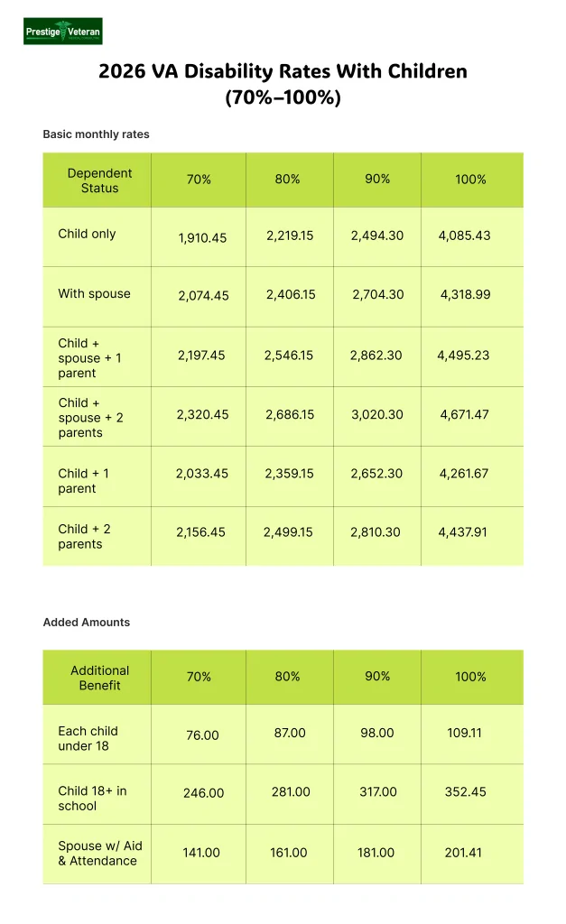Image resolution: width=566 pixels, height=924 pixels.
Task: Click the Prestige Veteran logo
Action: (x=63, y=31)
